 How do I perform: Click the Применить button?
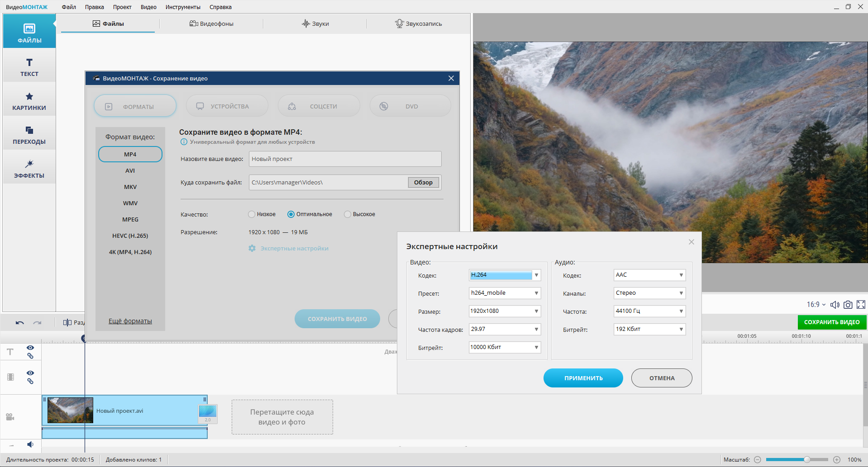point(583,378)
